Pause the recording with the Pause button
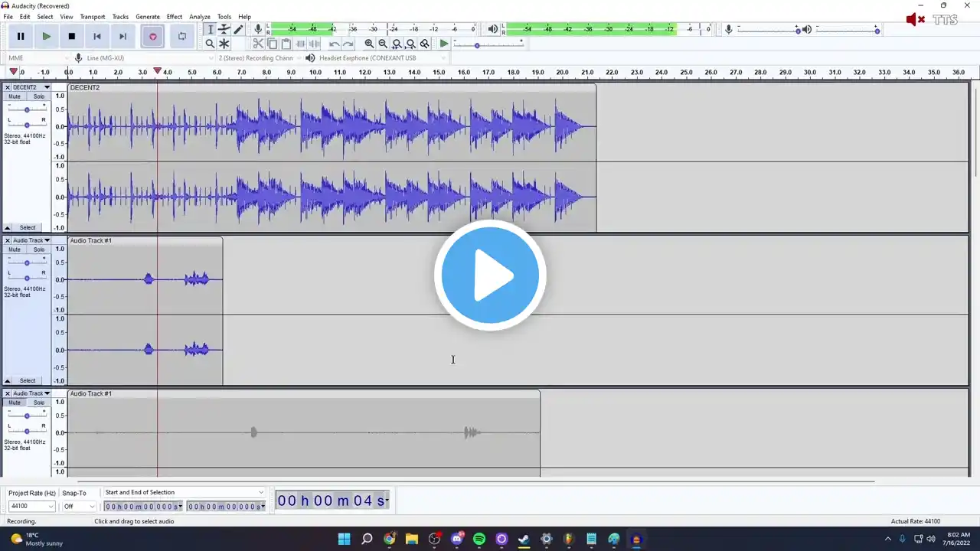This screenshot has width=980, height=551. pyautogui.click(x=21, y=36)
